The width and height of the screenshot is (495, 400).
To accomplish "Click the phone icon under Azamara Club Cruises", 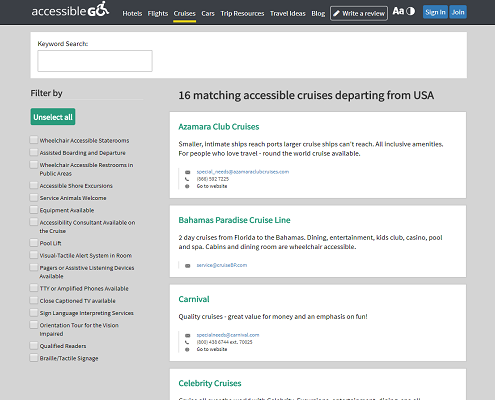I will [187, 179].
